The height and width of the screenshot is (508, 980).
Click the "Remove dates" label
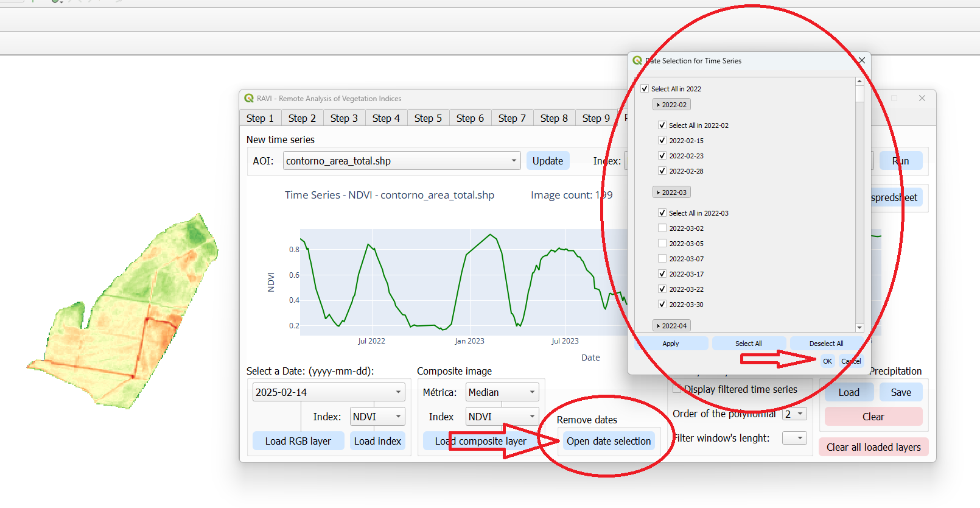(x=587, y=420)
